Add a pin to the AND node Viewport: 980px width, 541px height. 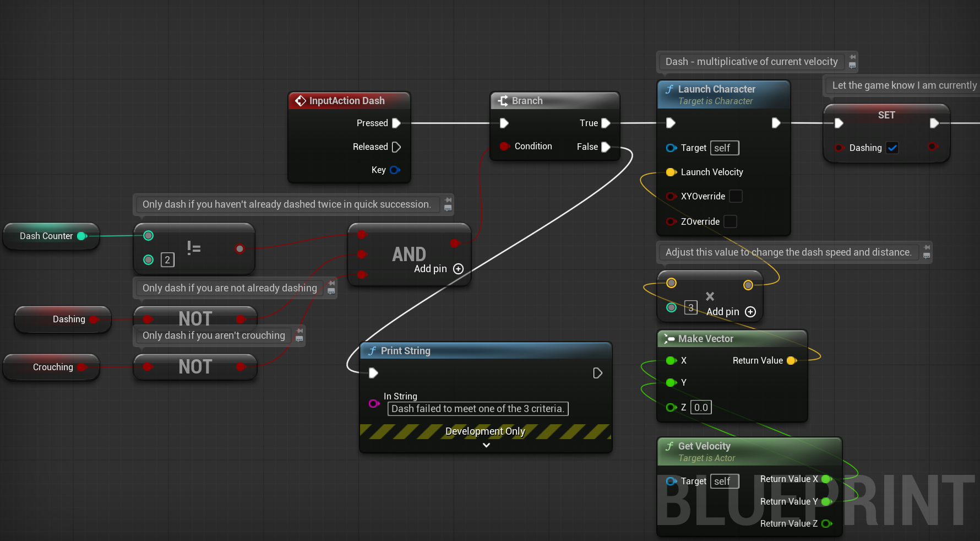tap(458, 269)
